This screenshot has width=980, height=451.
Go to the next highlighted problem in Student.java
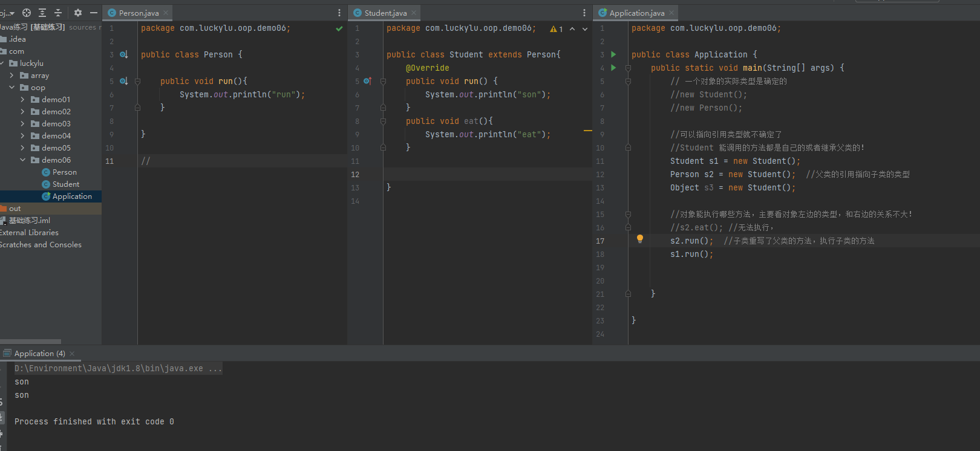585,29
